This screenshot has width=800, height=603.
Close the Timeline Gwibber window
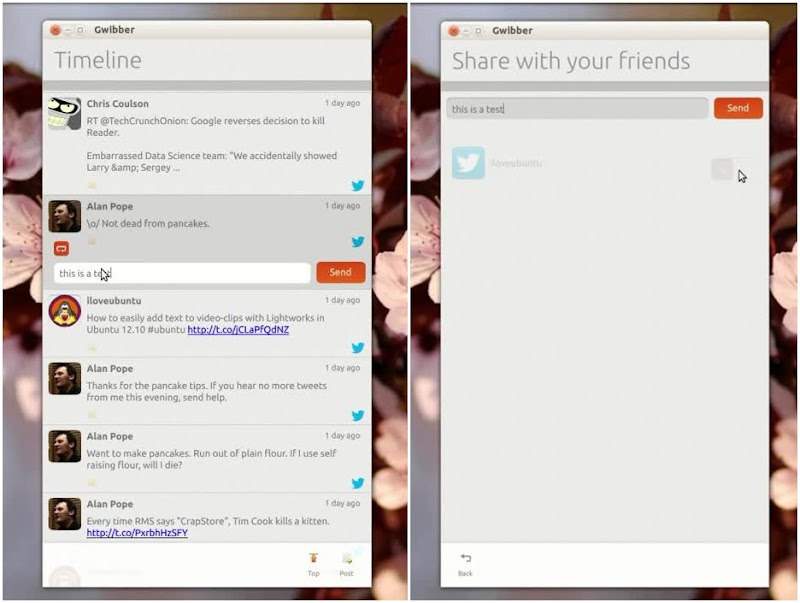click(55, 31)
